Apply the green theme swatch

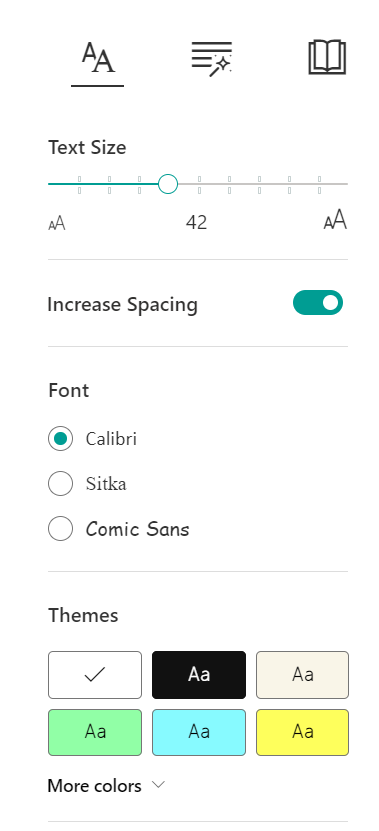95,732
